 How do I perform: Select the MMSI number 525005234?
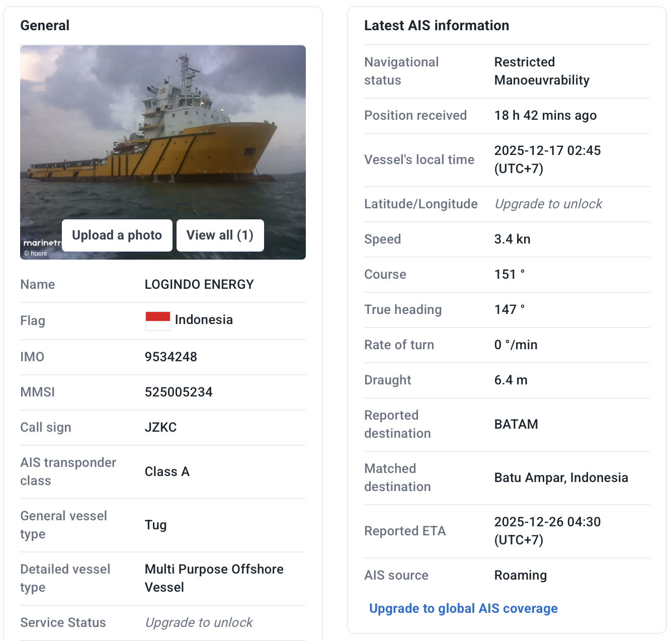pos(179,392)
